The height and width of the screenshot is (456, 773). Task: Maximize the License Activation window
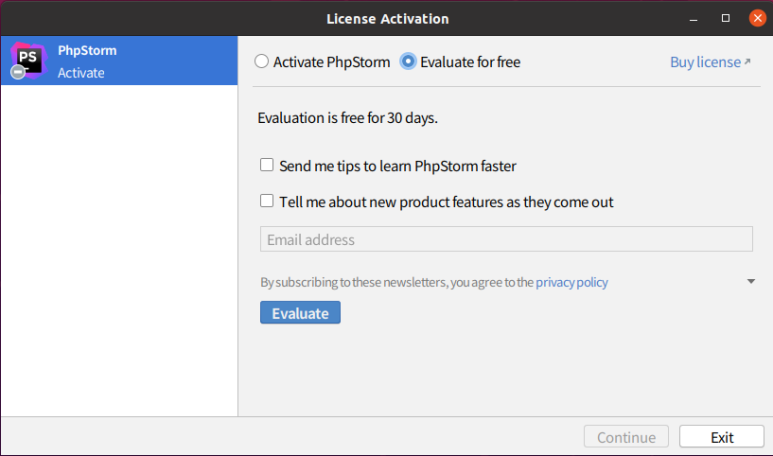click(726, 18)
